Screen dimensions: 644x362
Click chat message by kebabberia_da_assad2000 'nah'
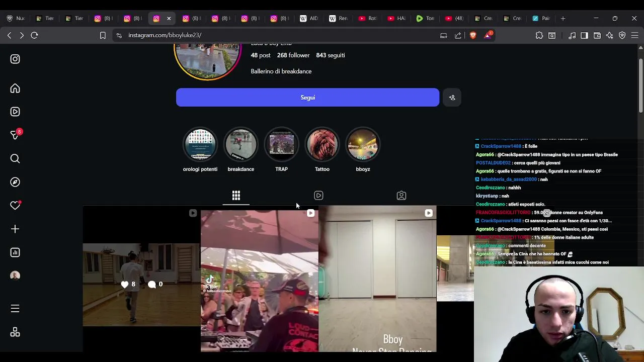pyautogui.click(x=512, y=179)
